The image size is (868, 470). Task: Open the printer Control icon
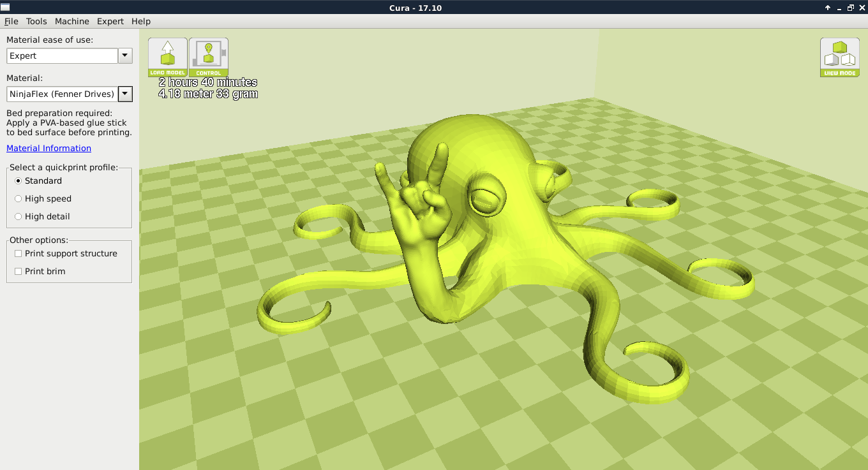coord(208,57)
